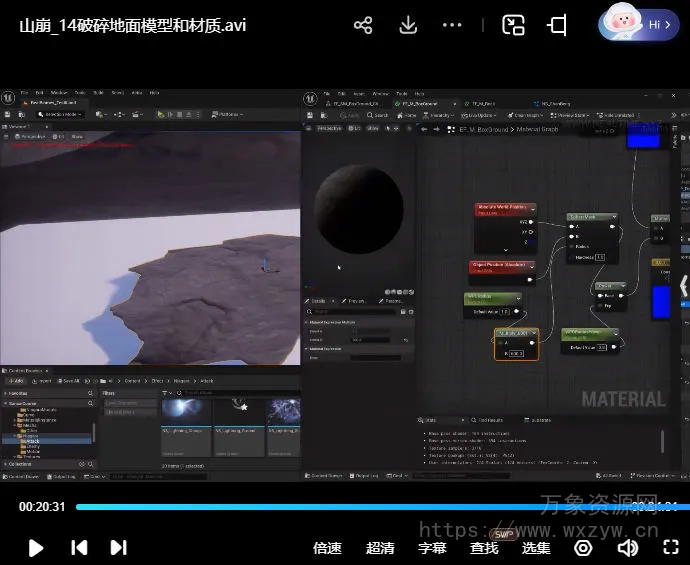This screenshot has height=565, width=690.
Task: Open the three-dot more options menu
Action: (x=453, y=25)
